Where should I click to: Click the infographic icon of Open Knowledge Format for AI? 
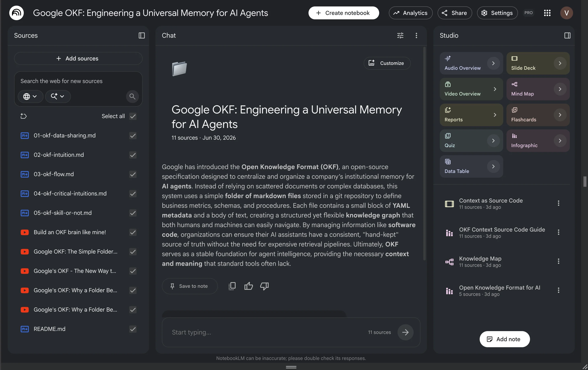(449, 291)
